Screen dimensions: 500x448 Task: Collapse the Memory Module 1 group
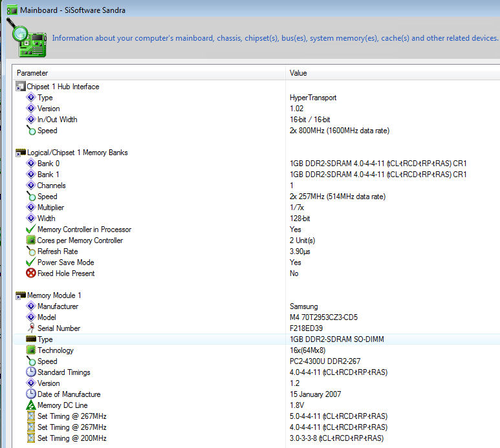click(x=20, y=295)
